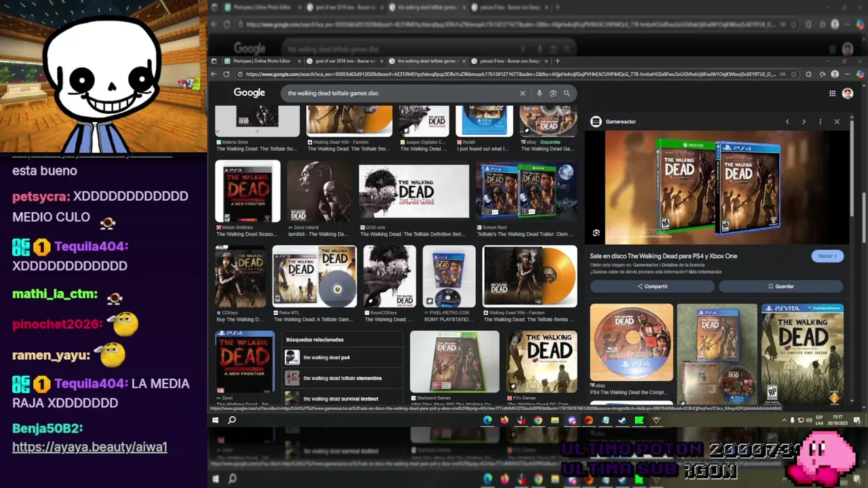
Task: Open the Más información link
Action: [x=705, y=272]
